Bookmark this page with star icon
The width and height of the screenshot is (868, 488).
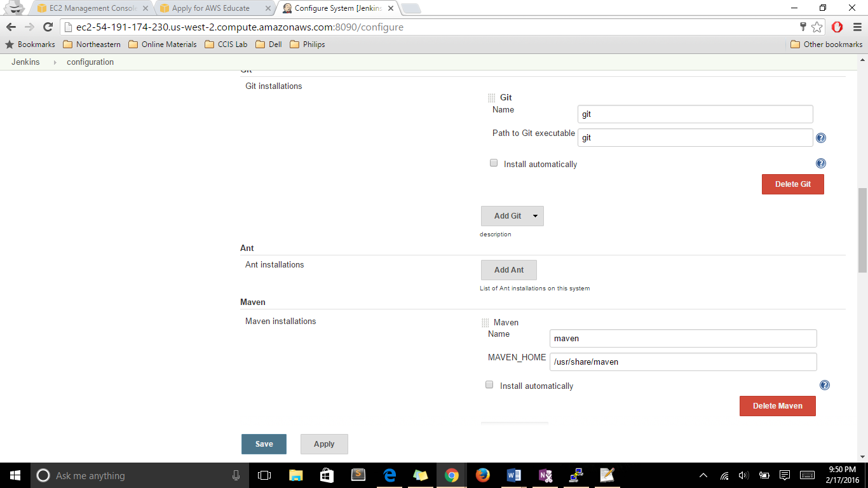click(x=817, y=27)
